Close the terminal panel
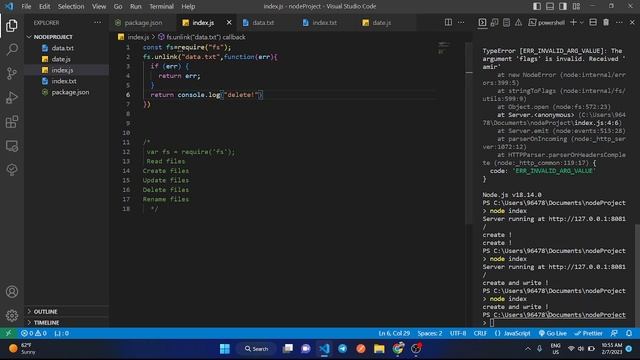This screenshot has width=640, height=360. (632, 22)
